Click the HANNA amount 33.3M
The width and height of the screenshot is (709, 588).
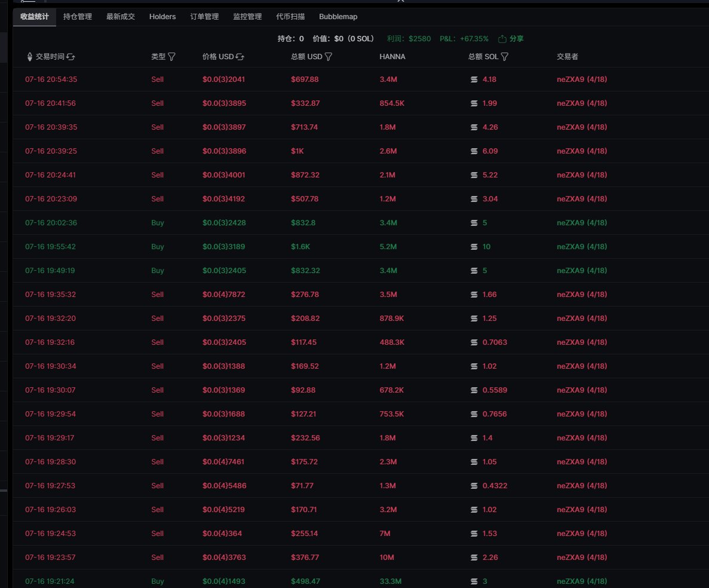[x=390, y=581]
